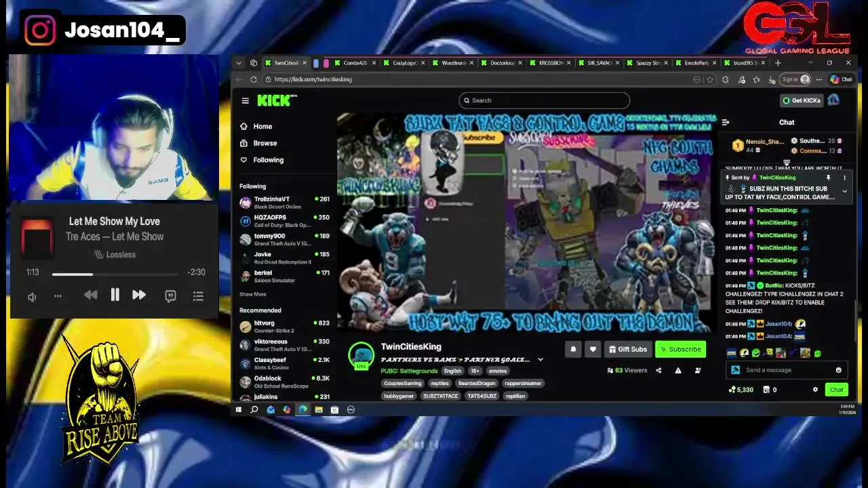Click the browser address bar URL
Screen dimensions: 868x488
[313, 79]
